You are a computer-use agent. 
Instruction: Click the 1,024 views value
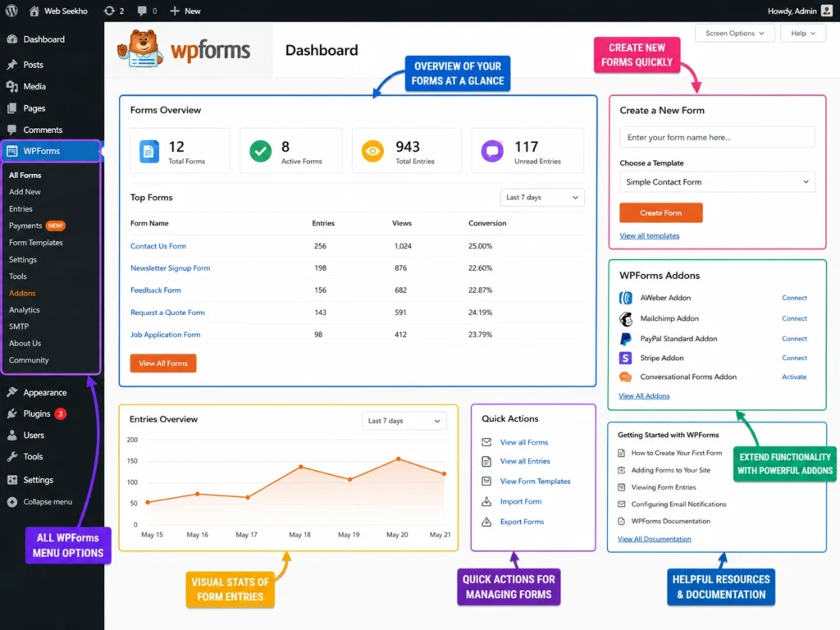pyautogui.click(x=403, y=246)
